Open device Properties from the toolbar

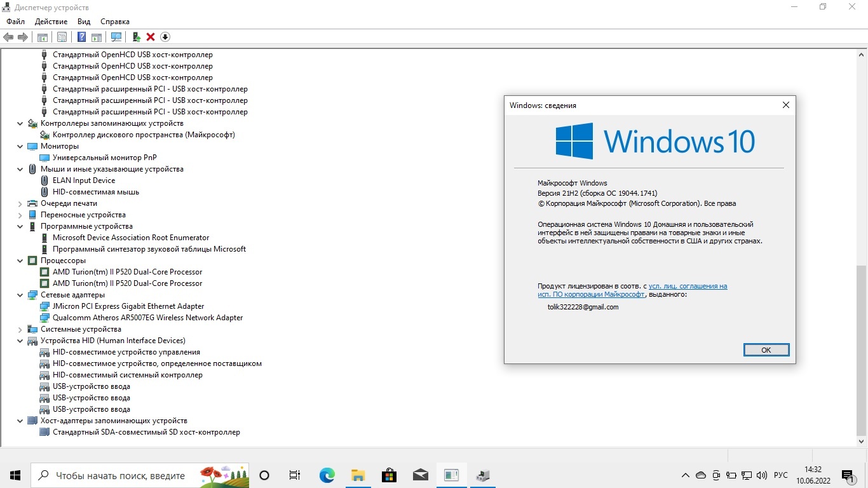[62, 37]
